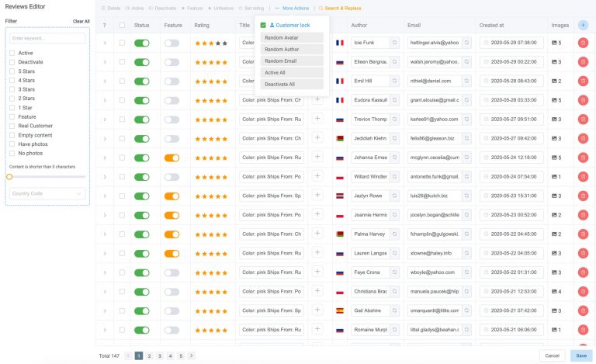This screenshot has width=596, height=364.
Task: Add content plus button in Eudora Kassull row
Action: coord(317,99)
